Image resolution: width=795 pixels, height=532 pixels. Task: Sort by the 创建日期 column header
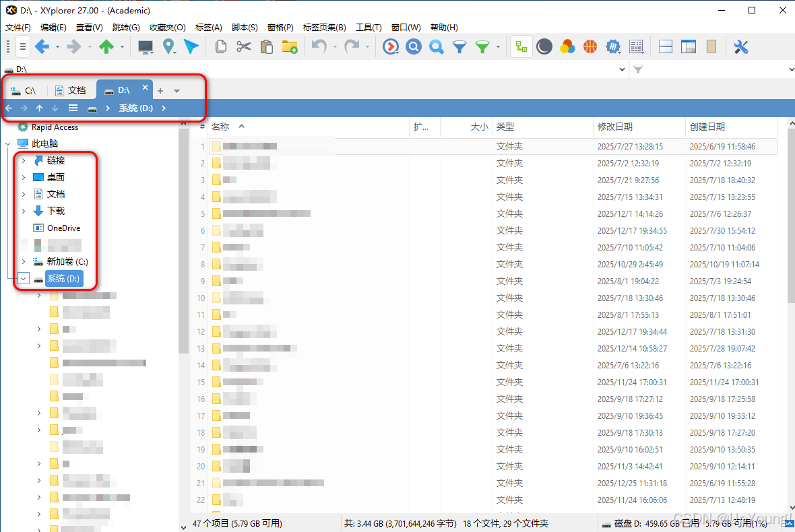(707, 127)
